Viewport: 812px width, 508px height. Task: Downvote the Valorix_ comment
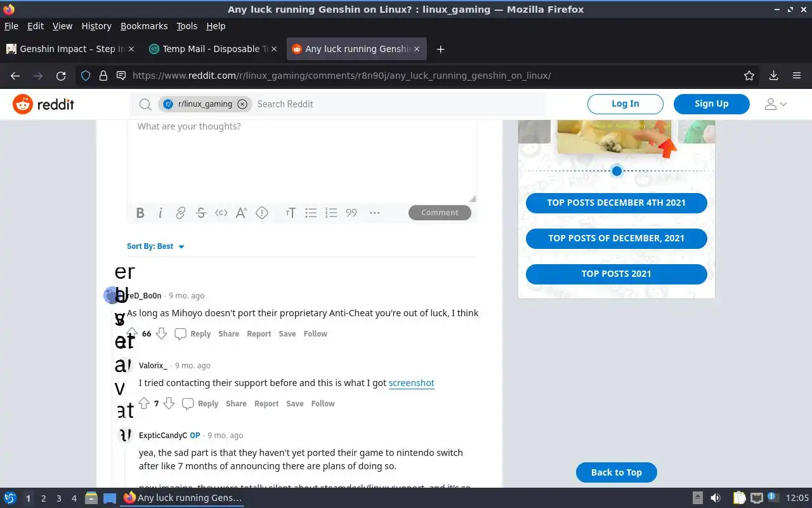pos(169,403)
